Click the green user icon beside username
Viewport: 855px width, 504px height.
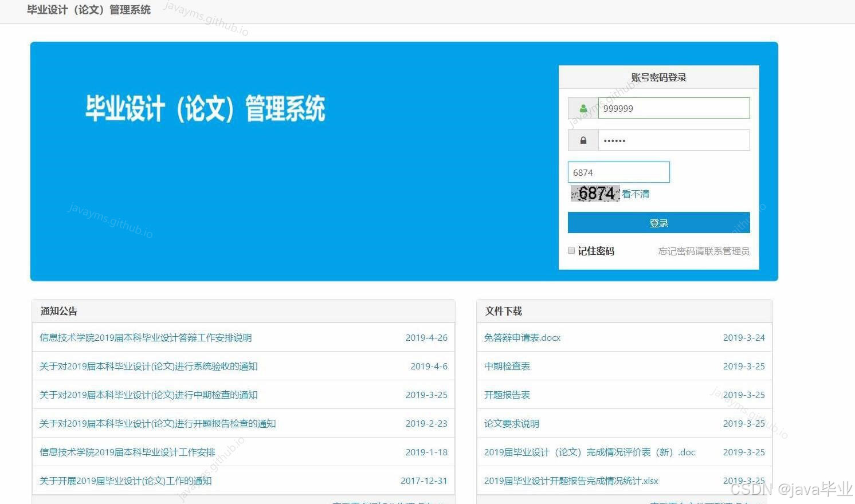click(583, 108)
